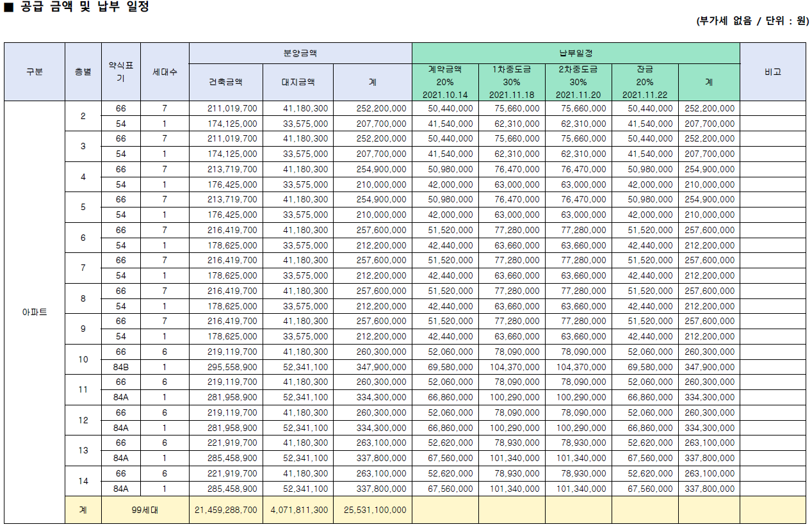Click the '99세대' total cell
The width and height of the screenshot is (812, 529).
145,510
